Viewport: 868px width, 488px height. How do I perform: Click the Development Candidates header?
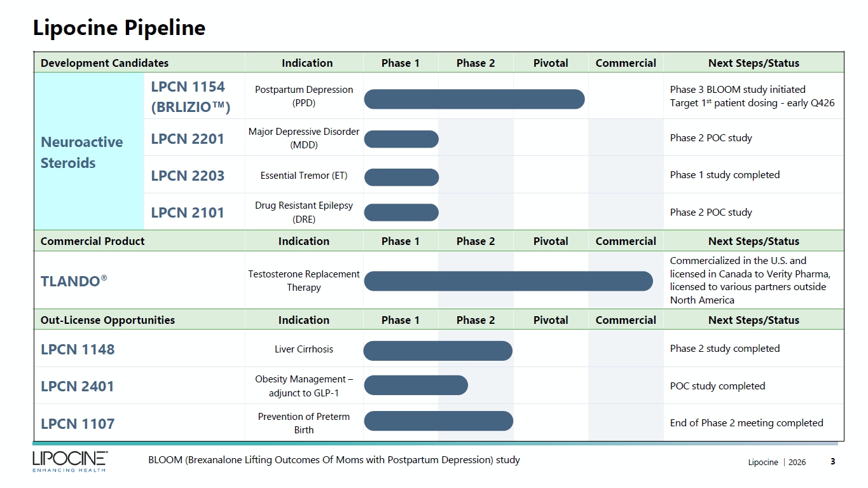click(x=105, y=63)
